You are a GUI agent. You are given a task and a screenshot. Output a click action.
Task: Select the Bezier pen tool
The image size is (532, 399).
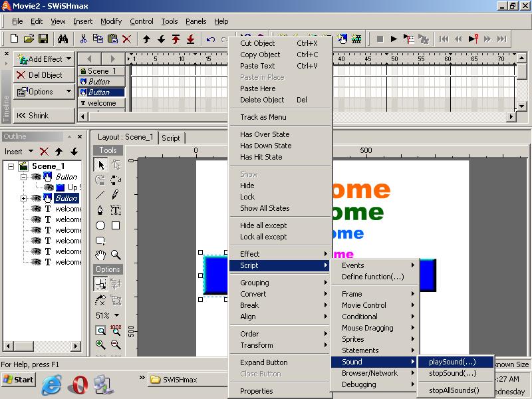[x=100, y=210]
